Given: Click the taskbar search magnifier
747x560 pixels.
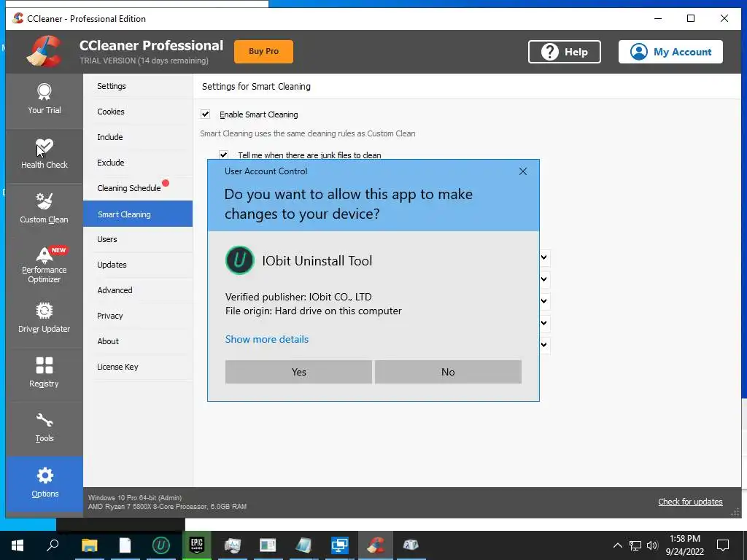Looking at the screenshot, I should tap(53, 545).
